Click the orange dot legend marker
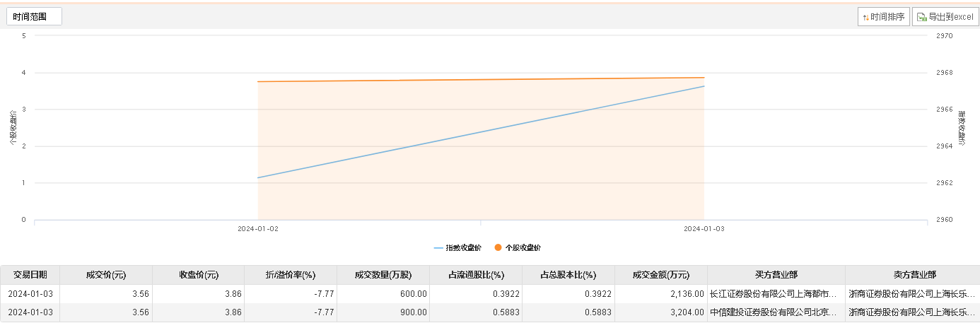The width and height of the screenshot is (980, 323). 498,248
